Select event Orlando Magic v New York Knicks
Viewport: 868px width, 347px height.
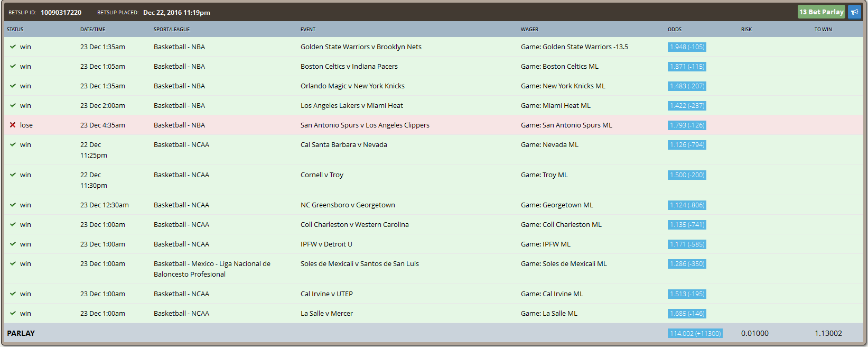(352, 86)
